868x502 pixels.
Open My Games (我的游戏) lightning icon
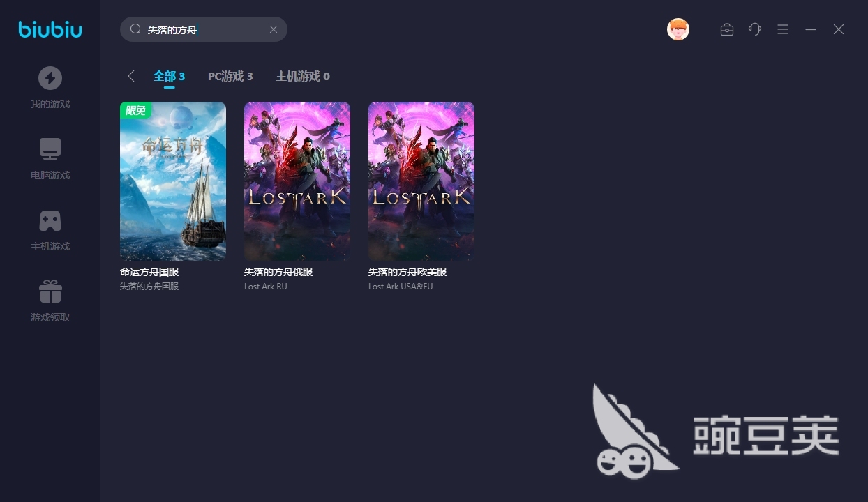click(x=50, y=78)
